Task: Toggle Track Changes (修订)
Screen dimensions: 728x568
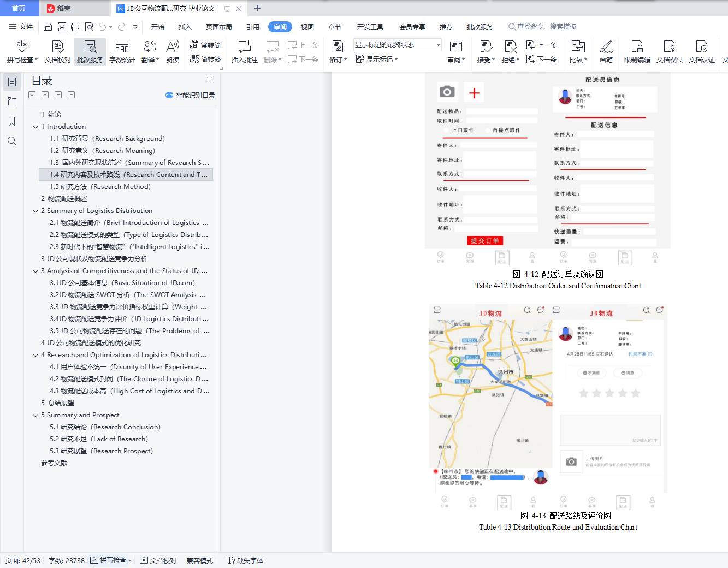Action: click(x=338, y=52)
